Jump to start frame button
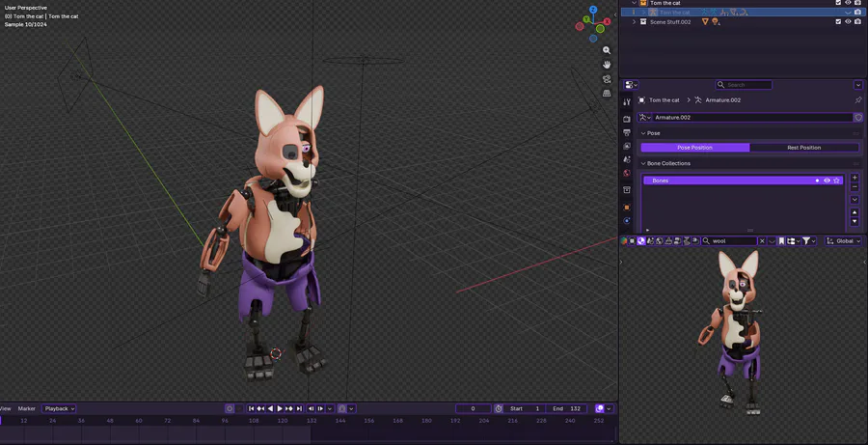Screen dimensions: 868x445 coord(252,408)
